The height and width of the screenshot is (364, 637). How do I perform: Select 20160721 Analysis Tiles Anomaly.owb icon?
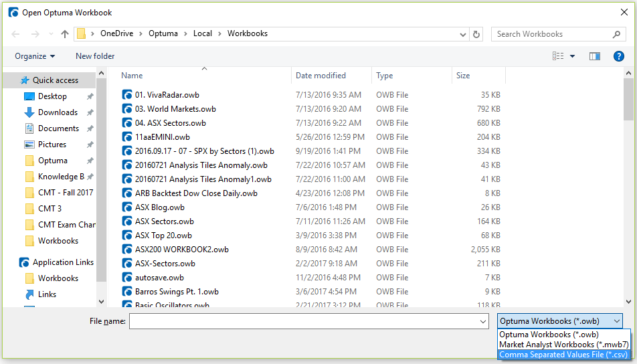click(127, 165)
